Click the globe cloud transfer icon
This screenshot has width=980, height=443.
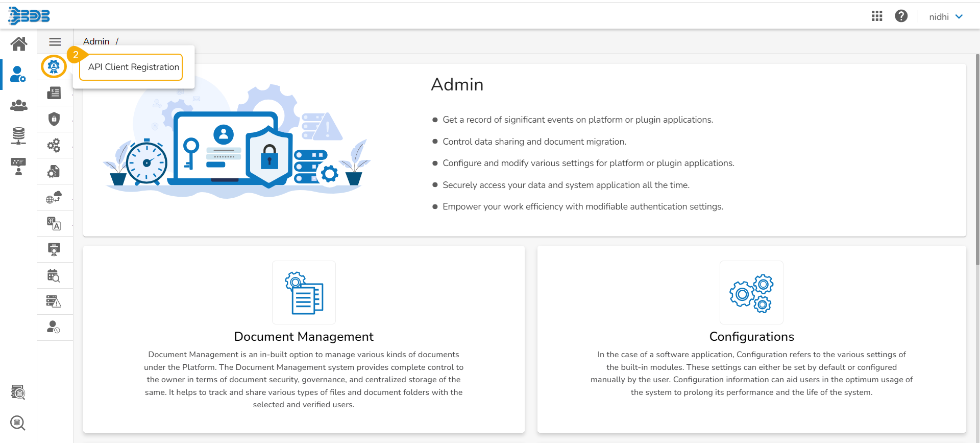tap(54, 197)
